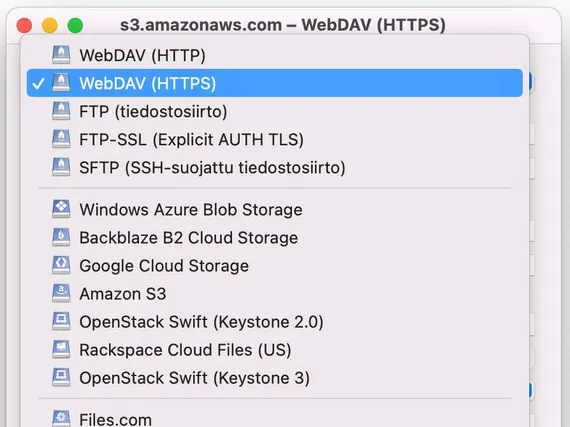
Task: Click the Backblaze B2 flame drive icon
Action: [61, 237]
